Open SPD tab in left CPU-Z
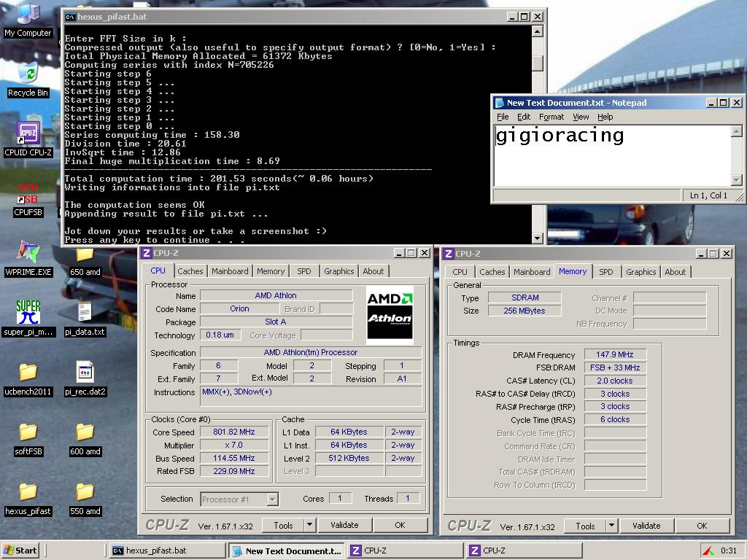 pos(304,271)
